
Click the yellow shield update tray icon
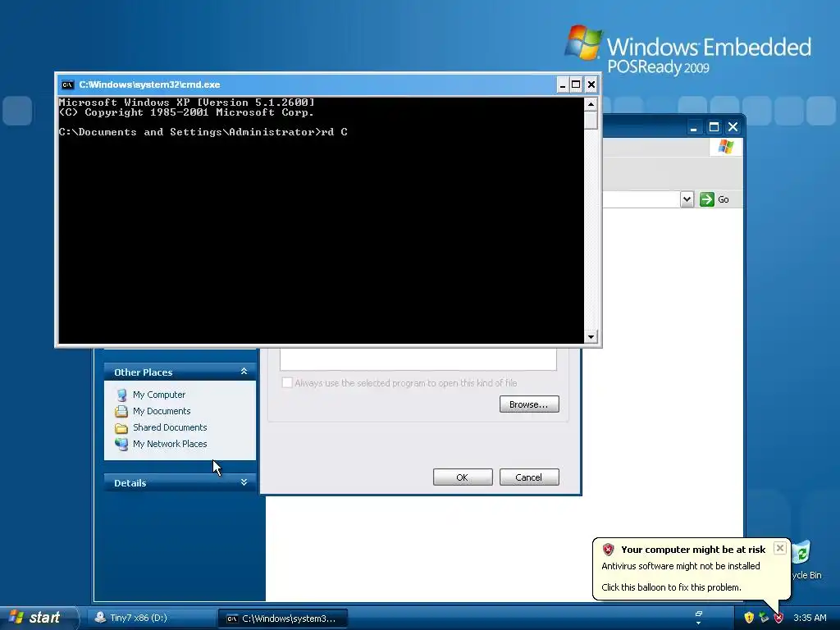pos(749,618)
